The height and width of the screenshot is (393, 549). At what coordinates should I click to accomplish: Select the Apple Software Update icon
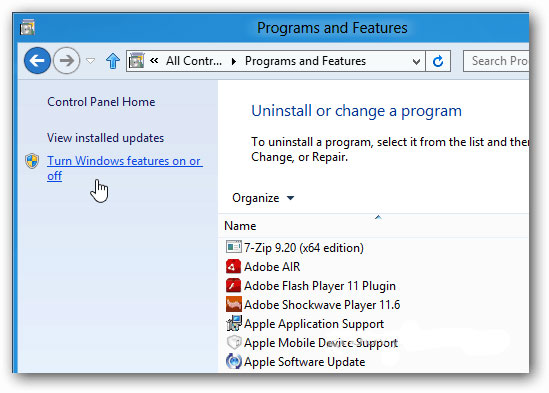pyautogui.click(x=234, y=361)
